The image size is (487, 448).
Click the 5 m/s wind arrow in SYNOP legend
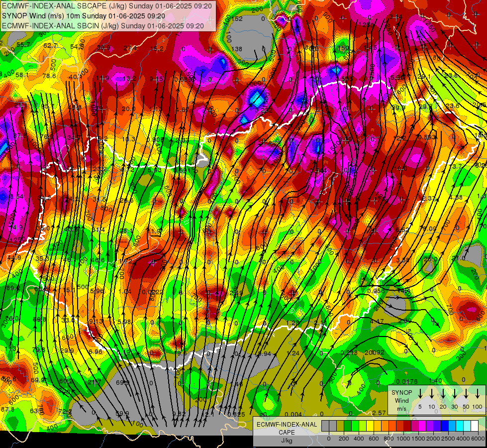click(x=420, y=393)
